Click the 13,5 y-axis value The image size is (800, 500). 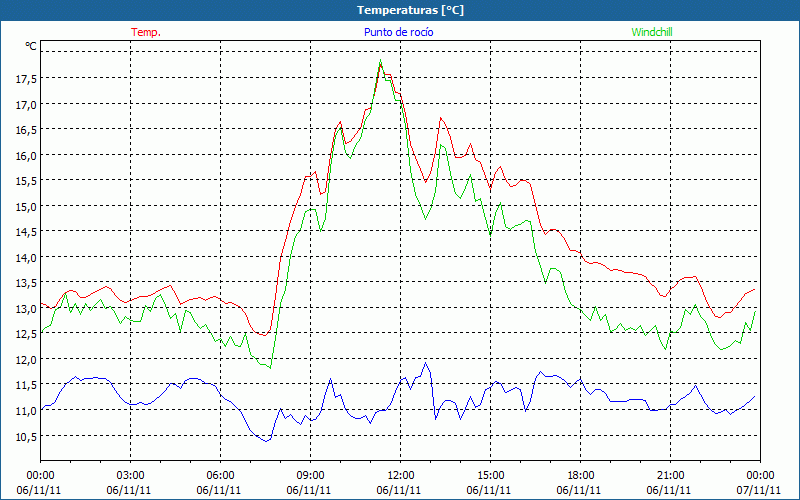pos(26,283)
